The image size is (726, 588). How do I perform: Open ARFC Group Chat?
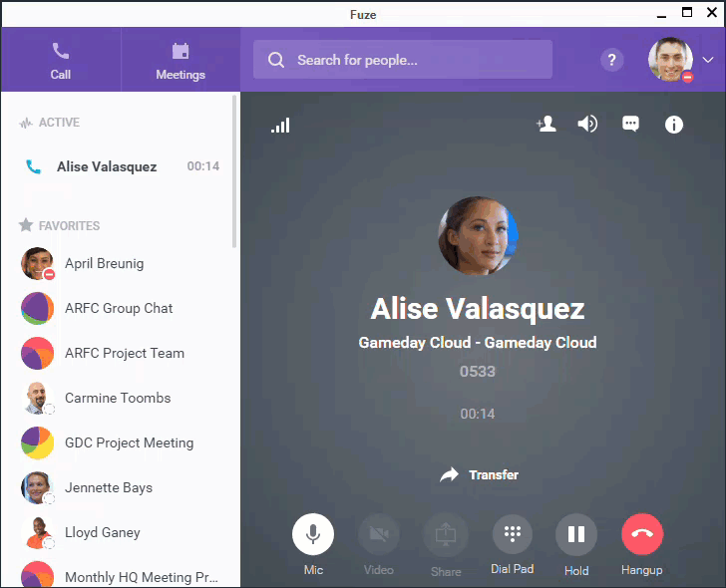coord(120,308)
